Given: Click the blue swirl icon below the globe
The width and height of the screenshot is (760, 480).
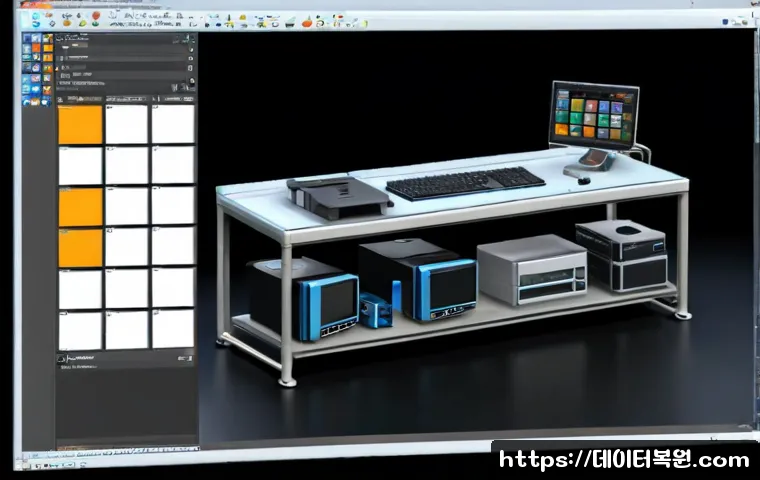Looking at the screenshot, I should 36,24.
